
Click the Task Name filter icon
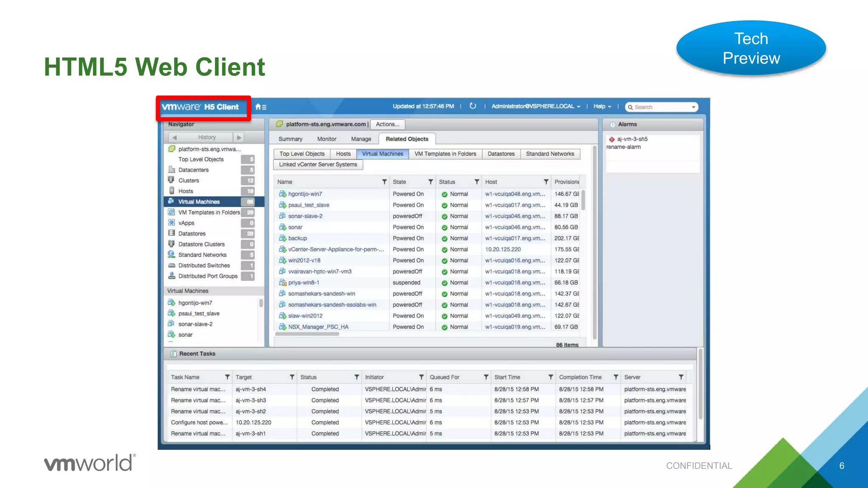pyautogui.click(x=227, y=377)
